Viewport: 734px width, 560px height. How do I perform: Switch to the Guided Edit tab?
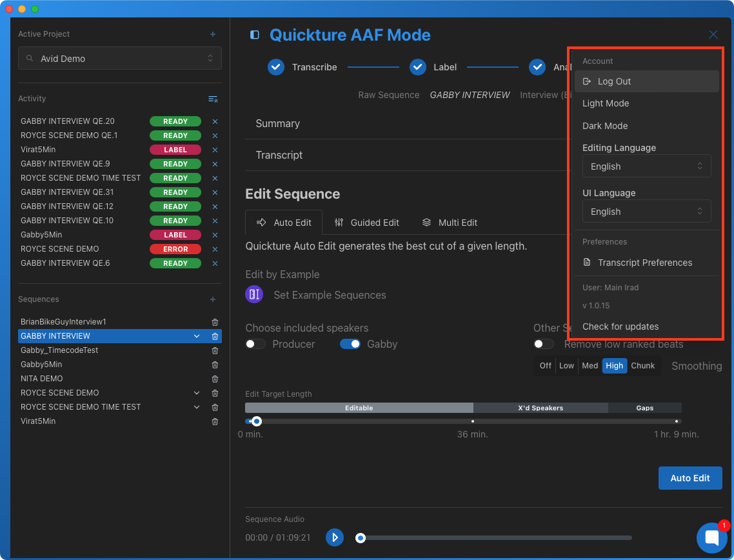pyautogui.click(x=367, y=223)
